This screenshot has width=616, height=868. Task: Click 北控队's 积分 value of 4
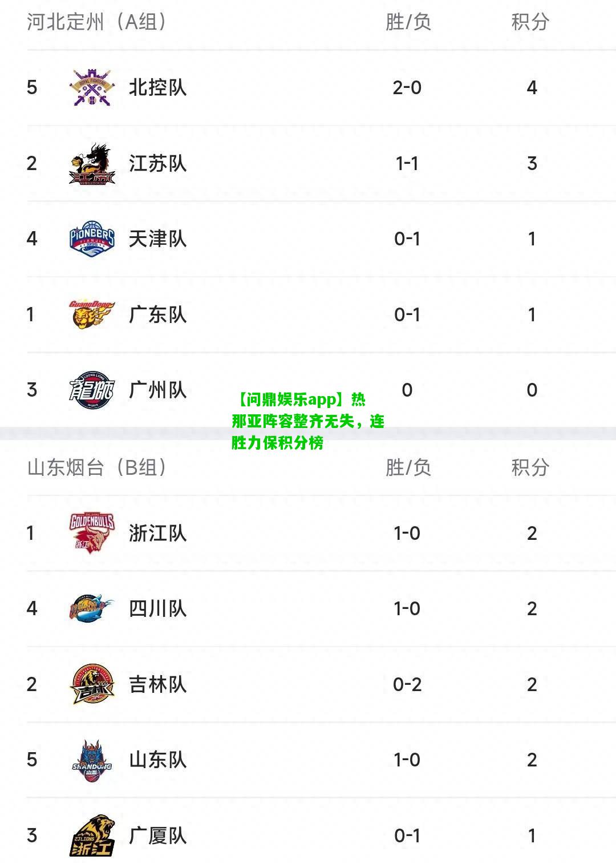[532, 87]
